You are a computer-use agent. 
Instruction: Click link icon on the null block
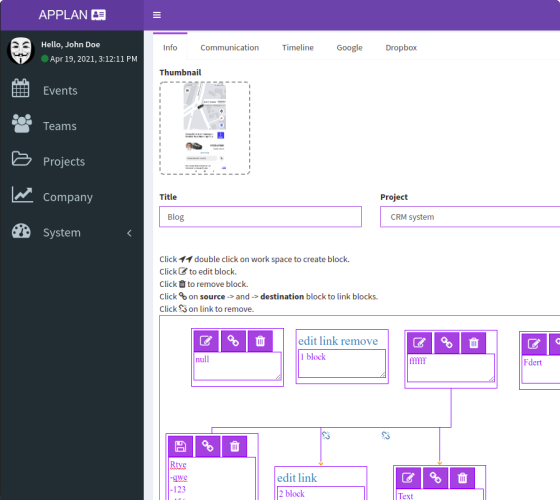click(x=233, y=341)
